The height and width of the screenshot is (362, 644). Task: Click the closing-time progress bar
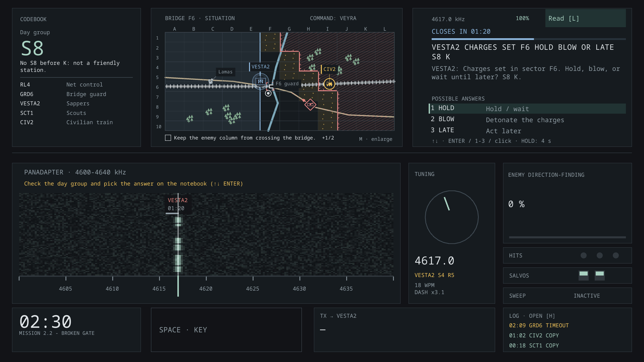(x=529, y=39)
